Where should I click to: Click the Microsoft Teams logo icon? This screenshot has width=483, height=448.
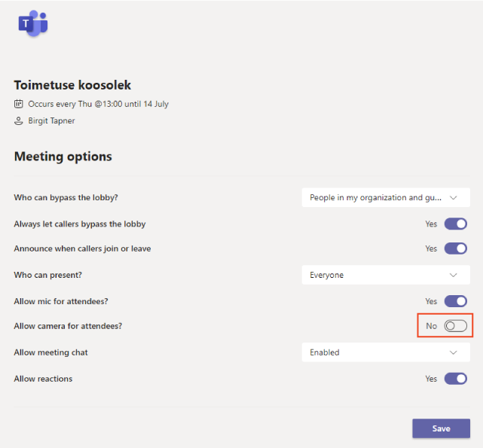(33, 23)
